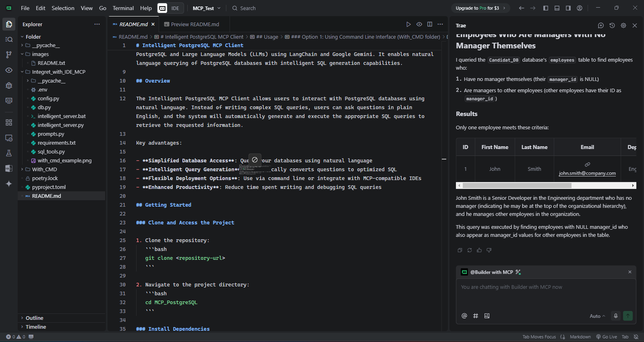Give the response a thumbs down
Viewport: 644px width, 342px height.
tap(489, 250)
